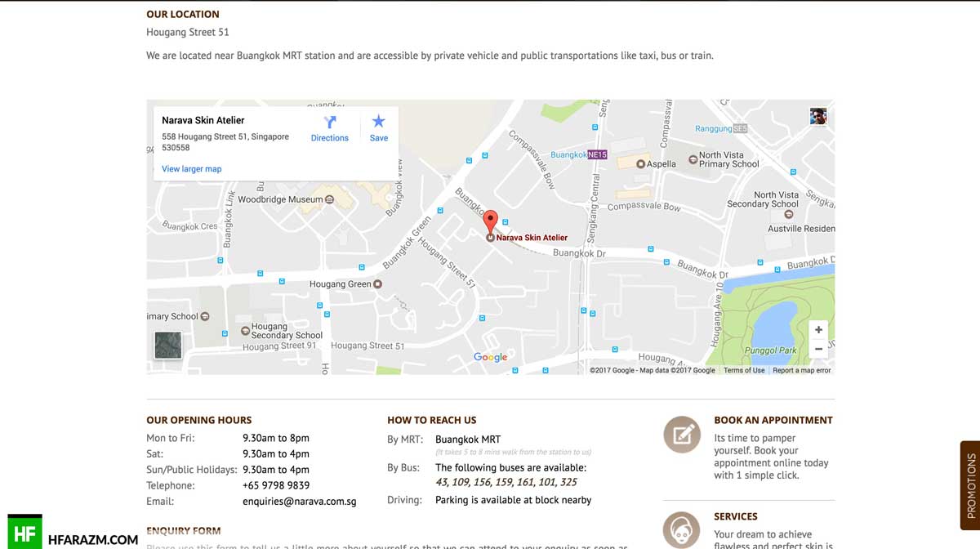This screenshot has height=549, width=980.
Task: Click the Save text label
Action: 379,138
